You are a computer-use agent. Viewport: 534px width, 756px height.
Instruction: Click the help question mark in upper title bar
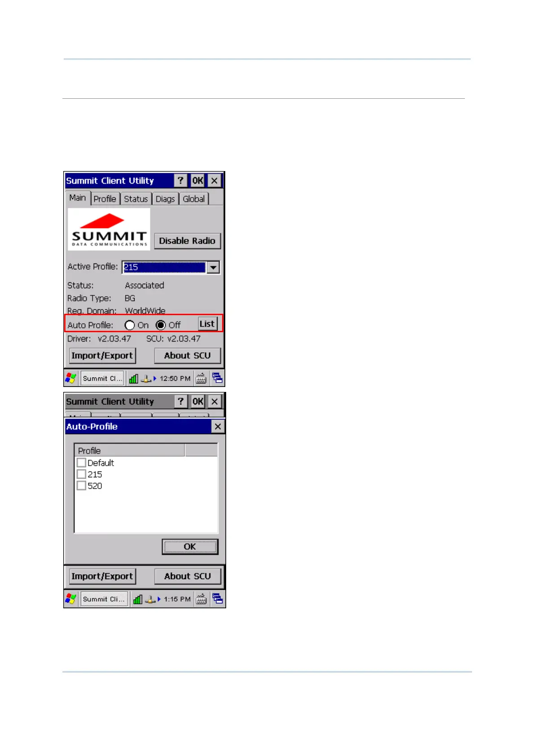coord(180,180)
